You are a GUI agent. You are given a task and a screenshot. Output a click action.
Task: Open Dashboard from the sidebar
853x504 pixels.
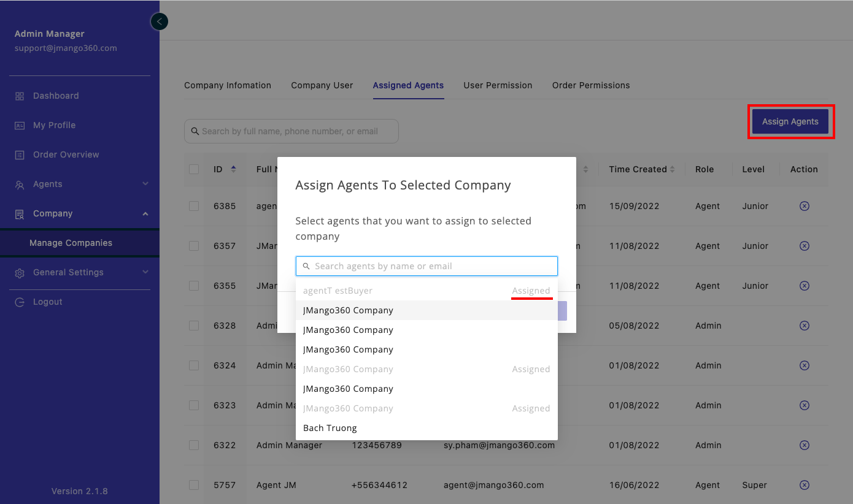point(56,96)
